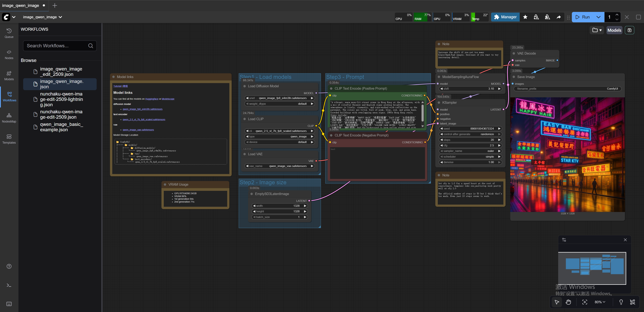The width and height of the screenshot is (644, 312).
Task: Click the star favorites icon in toolbar
Action: (x=525, y=17)
